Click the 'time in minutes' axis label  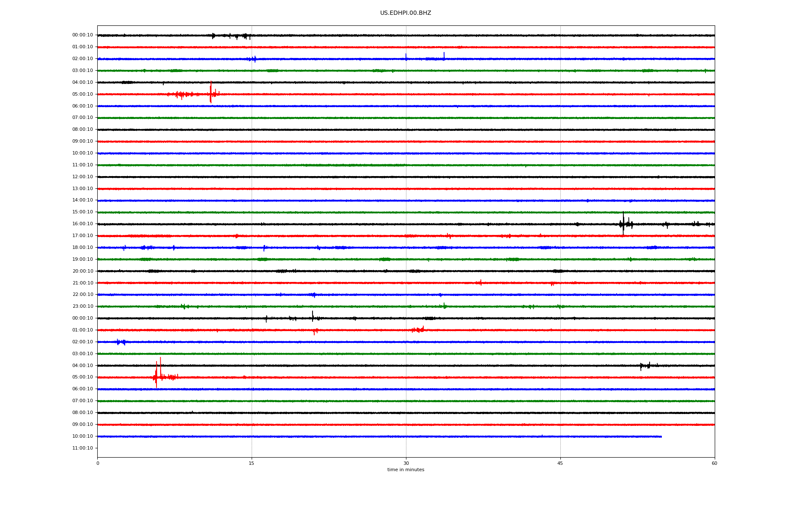coord(406,470)
